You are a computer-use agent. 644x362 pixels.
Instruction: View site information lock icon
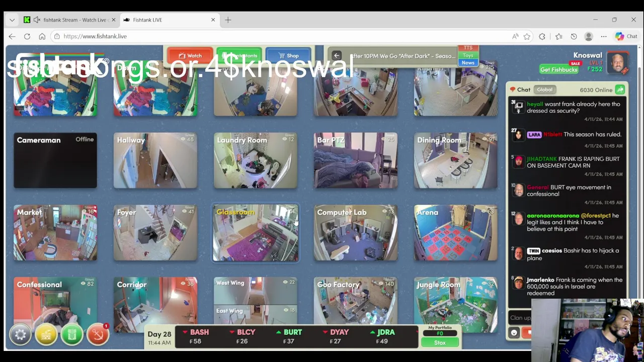coord(57,36)
